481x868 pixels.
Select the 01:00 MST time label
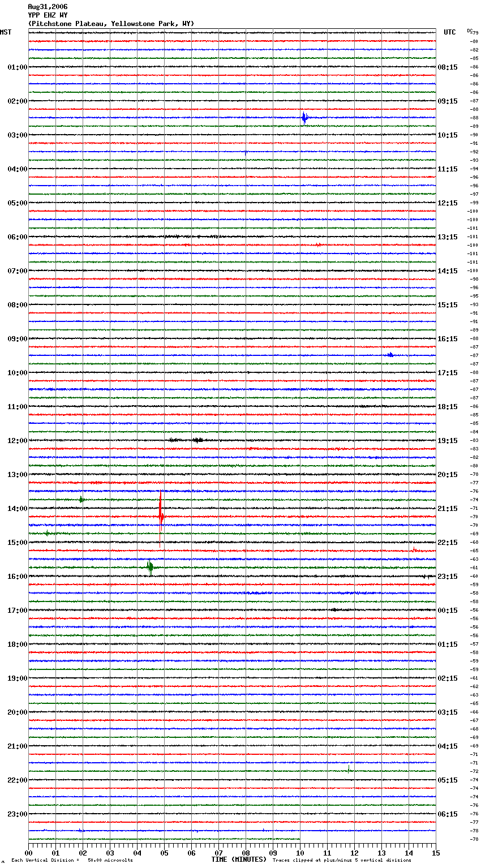pyautogui.click(x=18, y=67)
